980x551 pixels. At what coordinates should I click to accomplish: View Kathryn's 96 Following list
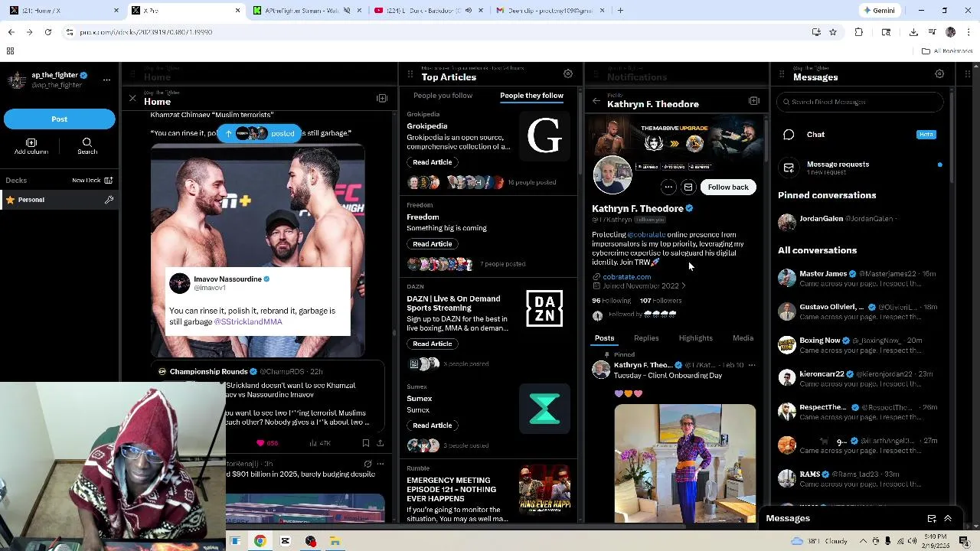pos(611,301)
